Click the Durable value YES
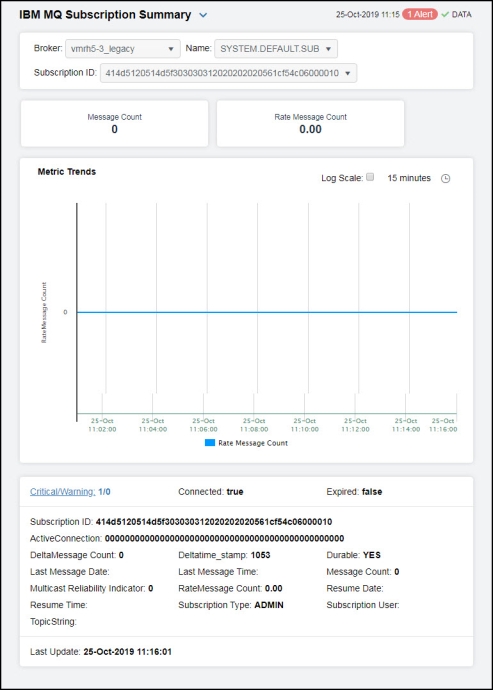 [x=372, y=555]
